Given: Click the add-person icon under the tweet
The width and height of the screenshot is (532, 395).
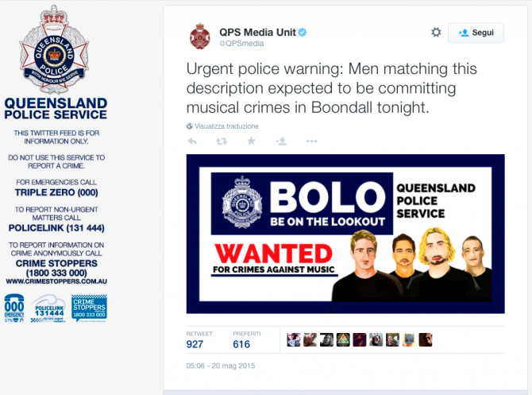Looking at the screenshot, I should tap(281, 141).
